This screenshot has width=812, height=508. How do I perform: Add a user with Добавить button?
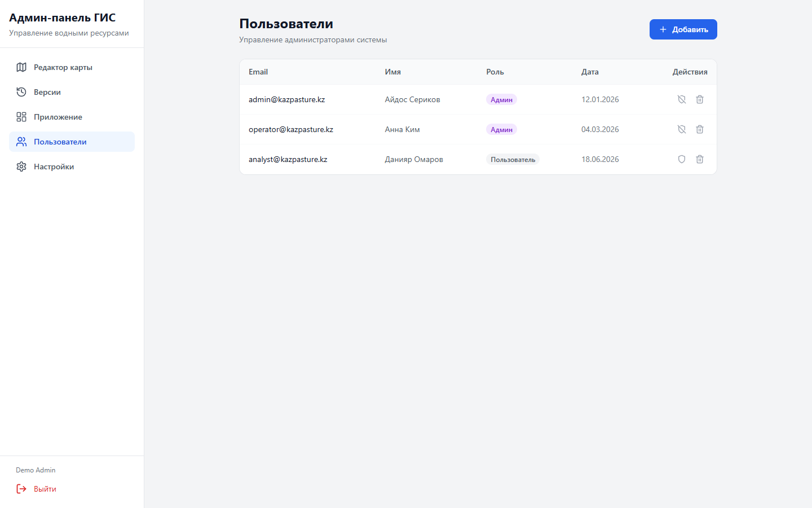point(683,29)
